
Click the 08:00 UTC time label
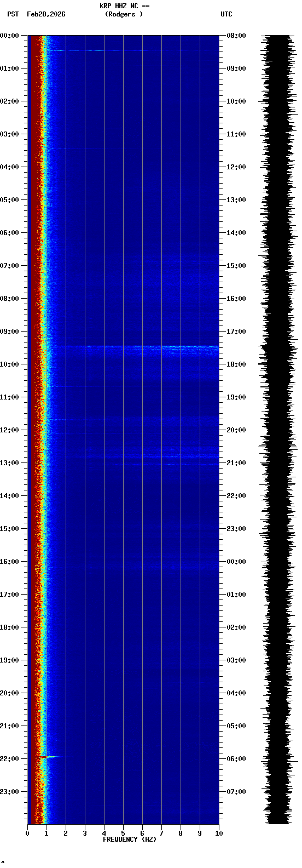click(236, 36)
